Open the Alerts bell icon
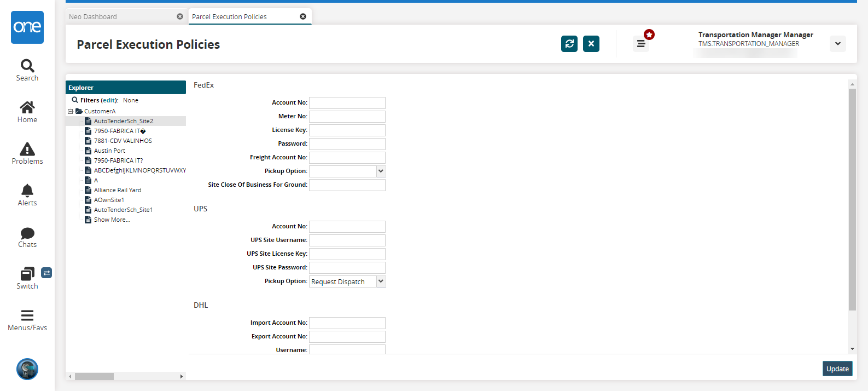 (x=27, y=190)
